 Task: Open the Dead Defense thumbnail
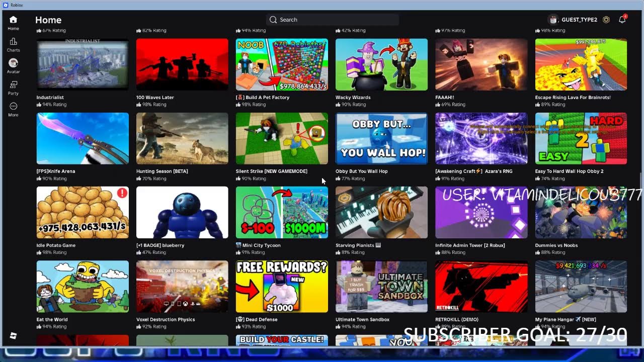tap(282, 287)
